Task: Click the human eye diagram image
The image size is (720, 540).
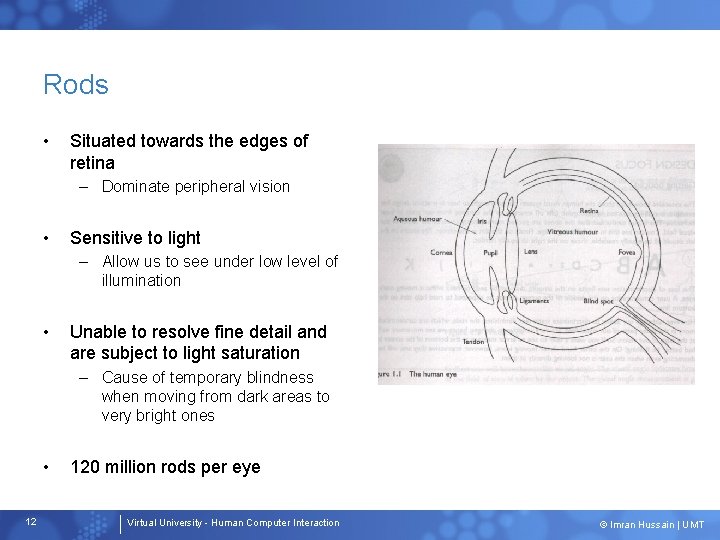Action: click(x=536, y=264)
